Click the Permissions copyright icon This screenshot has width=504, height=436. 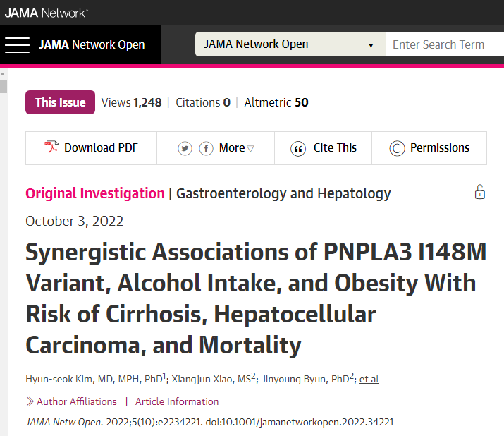pyautogui.click(x=398, y=148)
